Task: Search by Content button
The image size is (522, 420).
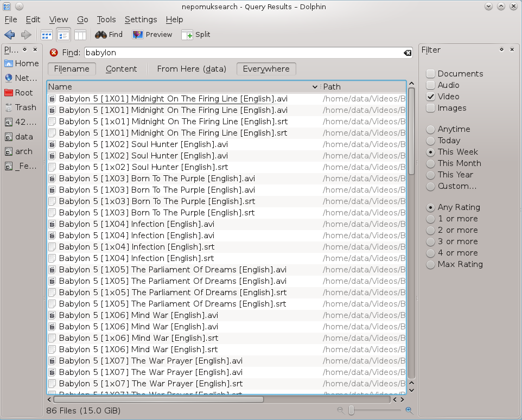Action: (x=121, y=69)
